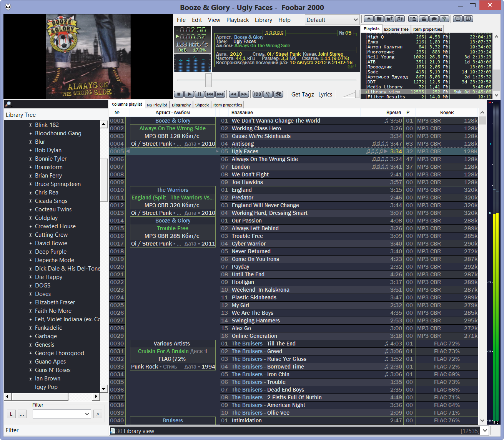
Task: Click the ID3 tag editor icon
Action: [257, 94]
